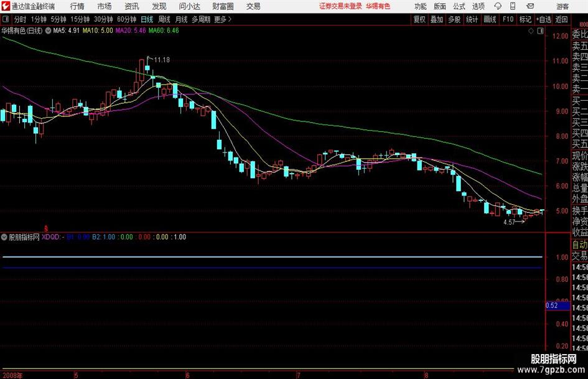Switch to the 分时 intraday view

point(21,19)
